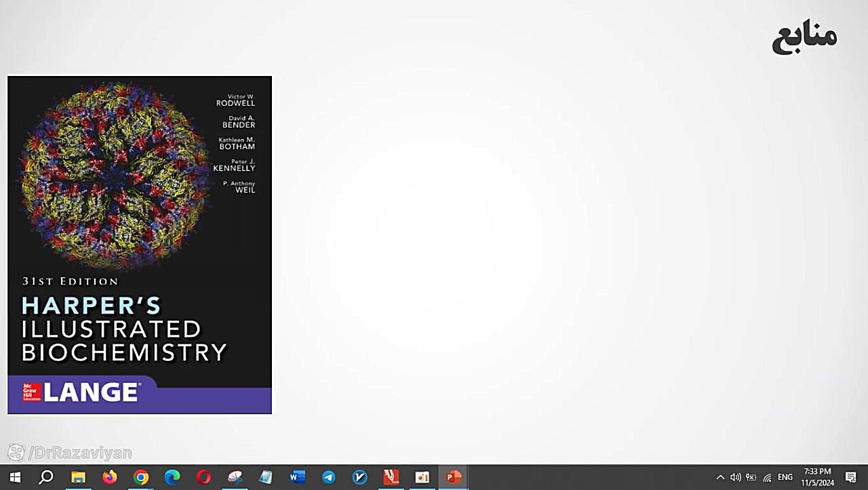
Task: Open the Windows Start menu
Action: 15,477
